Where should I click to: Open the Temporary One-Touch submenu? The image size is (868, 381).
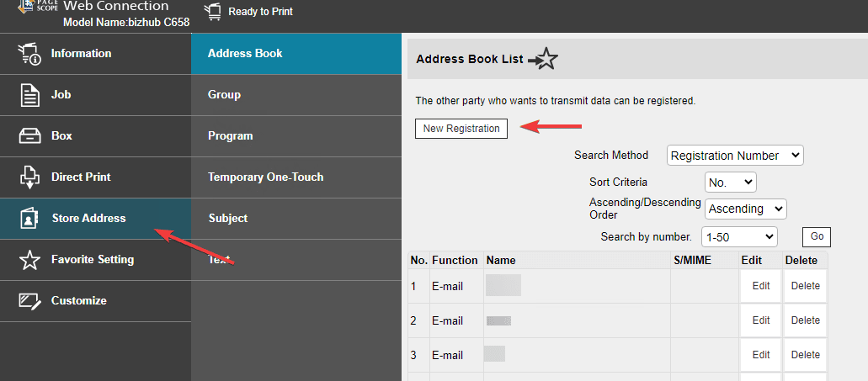tap(296, 177)
